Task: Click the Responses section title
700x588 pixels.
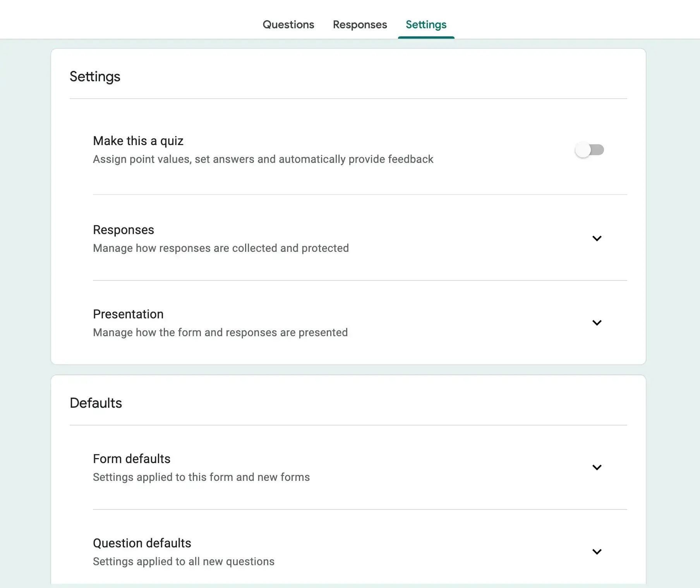Action: 123,229
